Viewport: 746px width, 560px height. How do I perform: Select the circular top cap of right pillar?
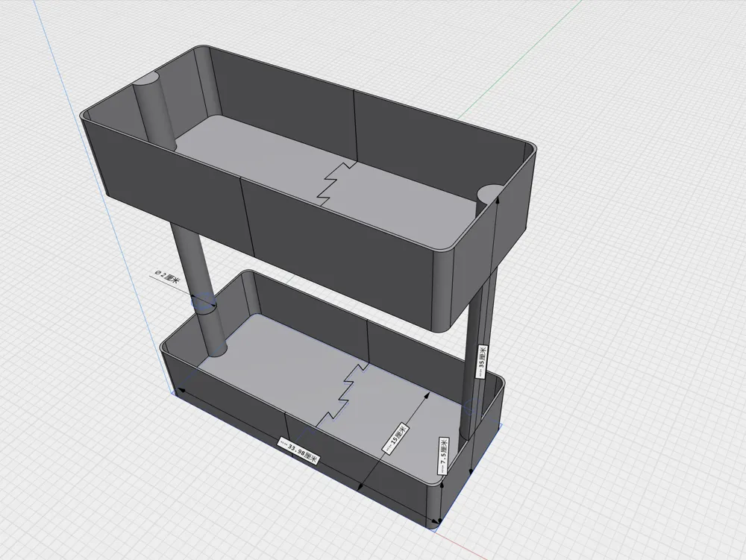[489, 192]
